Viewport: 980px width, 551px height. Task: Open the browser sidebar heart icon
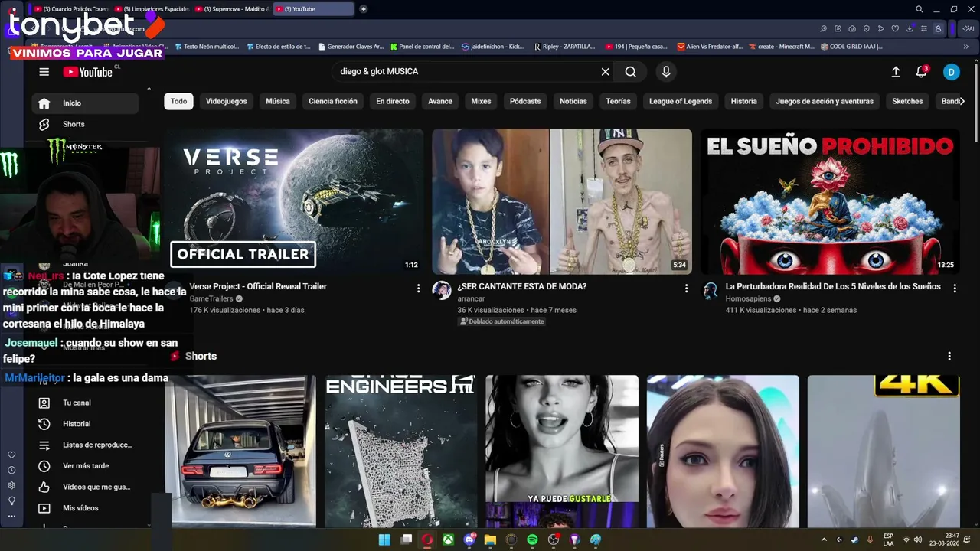11,455
